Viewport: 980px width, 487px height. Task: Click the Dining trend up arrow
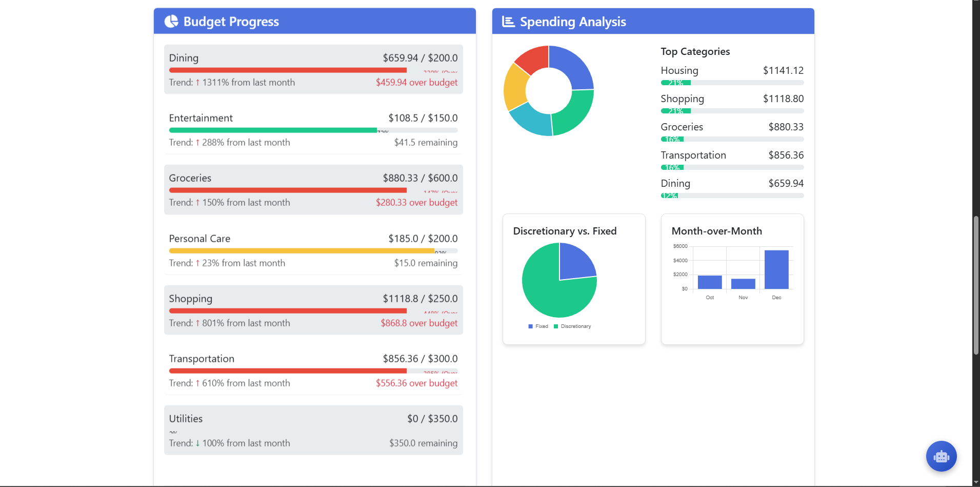click(x=197, y=83)
